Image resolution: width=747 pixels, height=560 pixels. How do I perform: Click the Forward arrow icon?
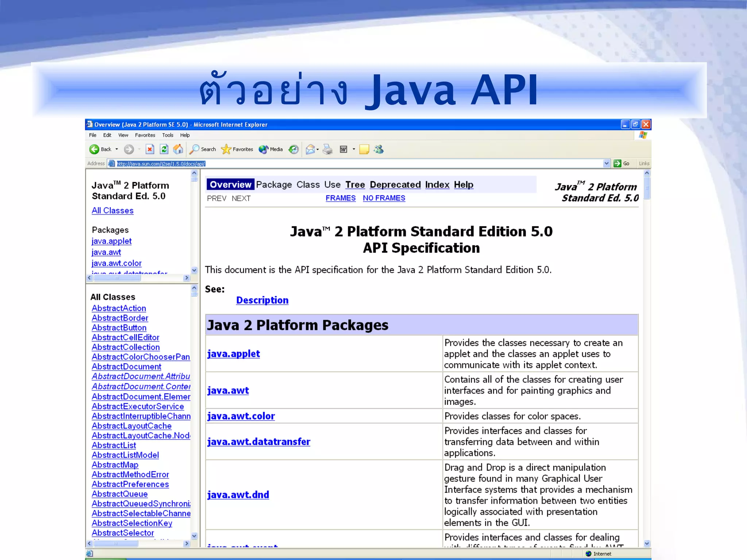(x=129, y=149)
